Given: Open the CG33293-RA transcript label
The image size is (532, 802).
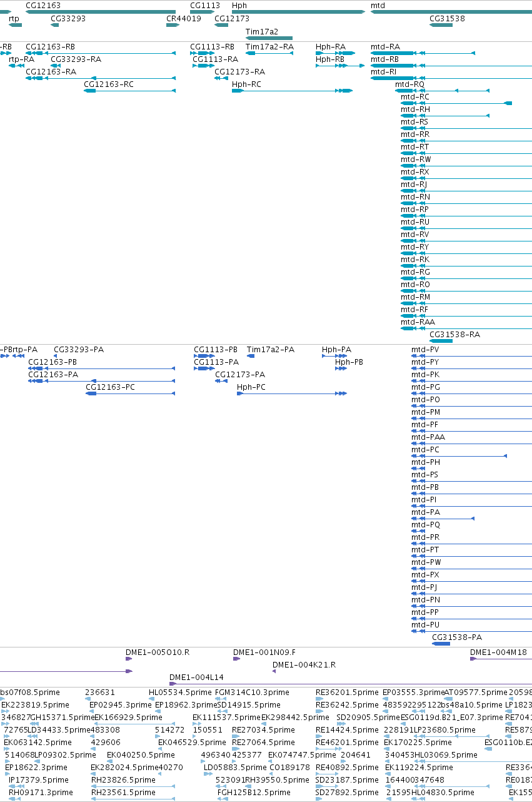Looking at the screenshot, I should tap(76, 59).
